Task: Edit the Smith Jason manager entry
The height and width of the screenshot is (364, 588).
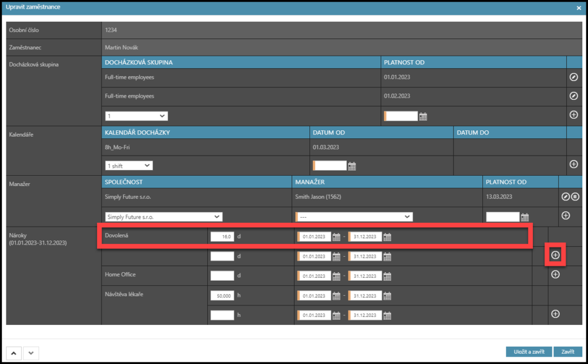Action: point(566,197)
